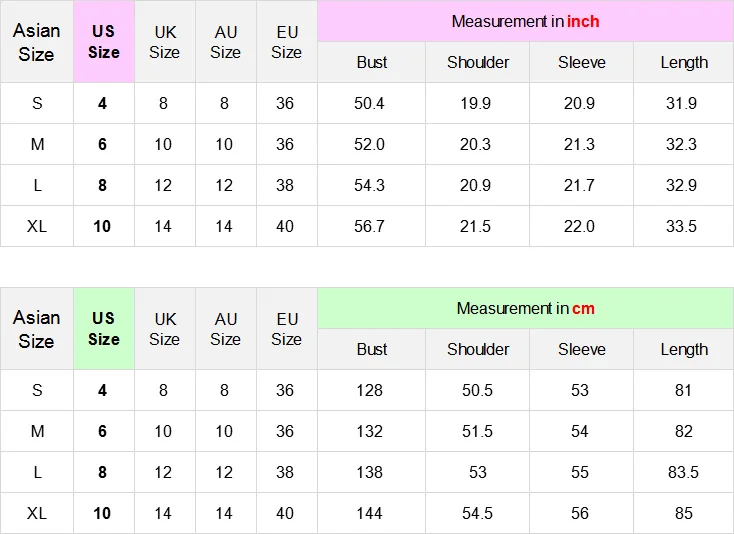This screenshot has width=734, height=534.
Task: Click the EU Size header in inch table
Action: click(x=287, y=42)
